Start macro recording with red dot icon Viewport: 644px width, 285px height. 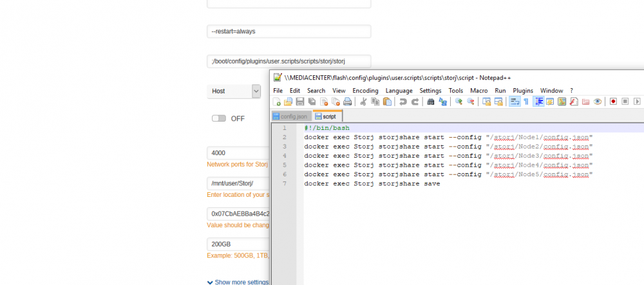613,101
